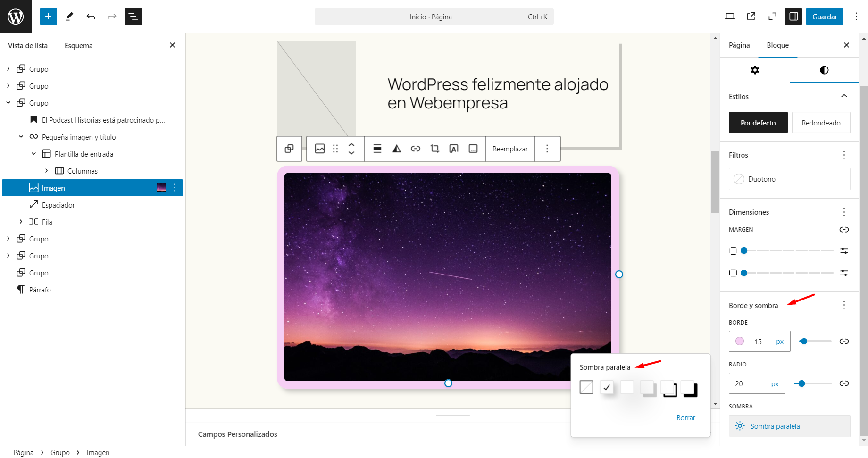Save the page with Guardar
This screenshot has height=458, width=868.
point(825,17)
